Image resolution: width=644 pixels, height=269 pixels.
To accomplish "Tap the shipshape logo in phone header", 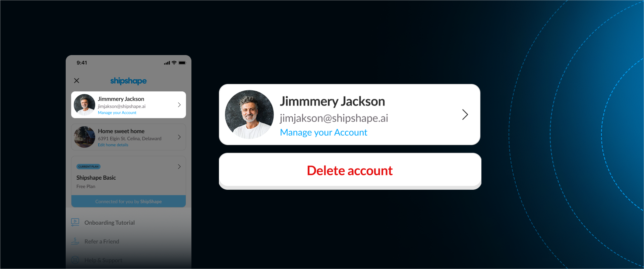I will click(128, 81).
